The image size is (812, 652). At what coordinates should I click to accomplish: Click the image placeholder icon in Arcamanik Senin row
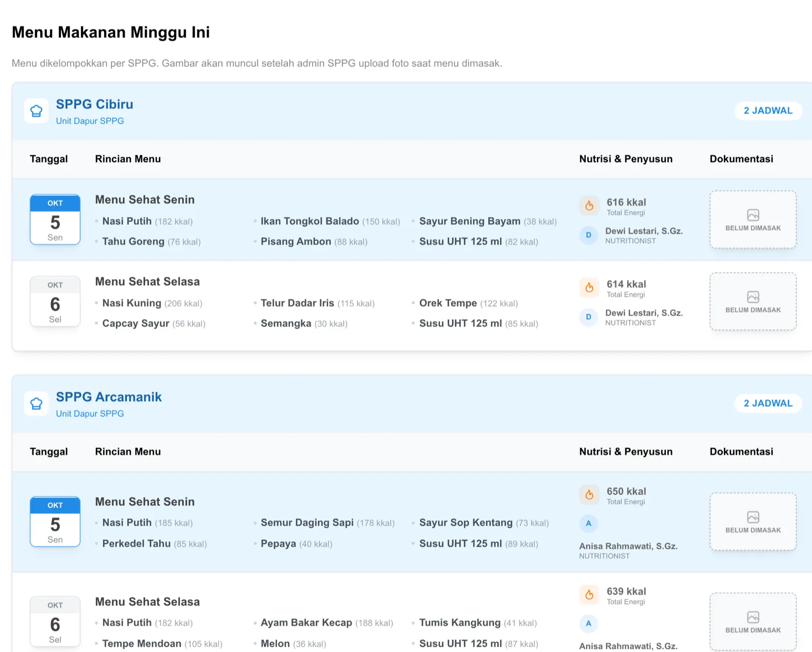[x=753, y=517]
